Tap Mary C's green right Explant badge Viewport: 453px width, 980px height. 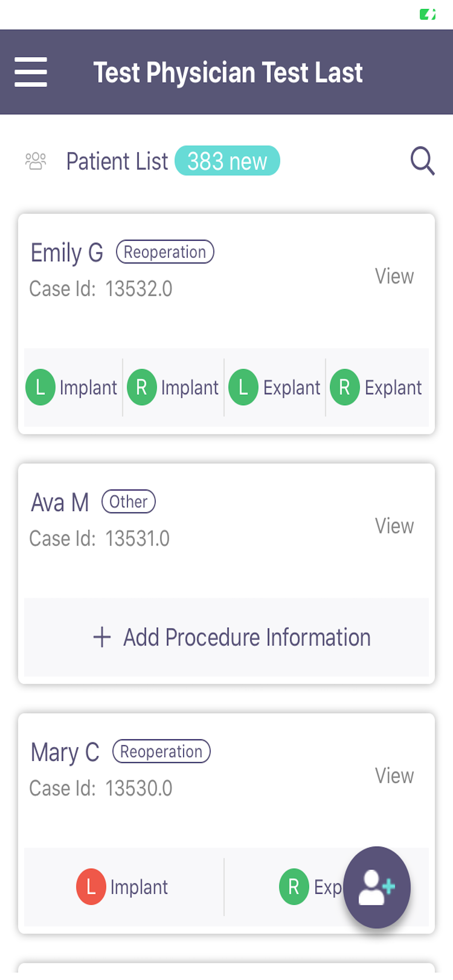[294, 886]
